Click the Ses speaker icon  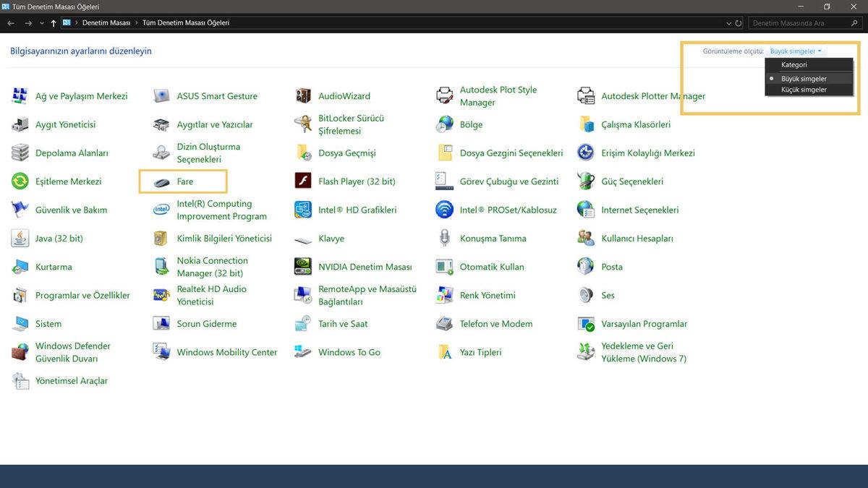coord(586,295)
